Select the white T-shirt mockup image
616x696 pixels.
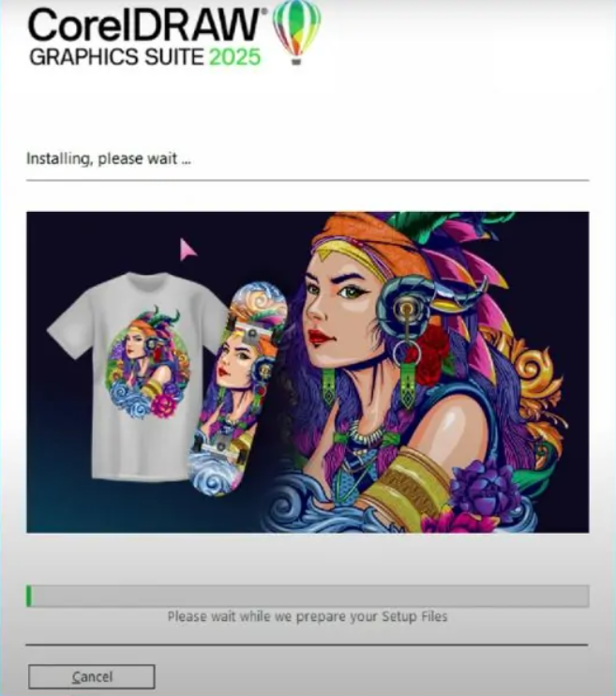point(137,375)
